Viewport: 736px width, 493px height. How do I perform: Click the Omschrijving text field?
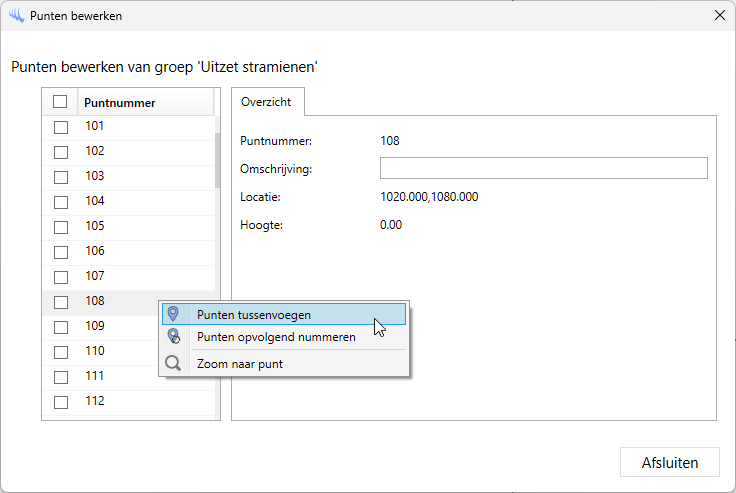pos(543,168)
